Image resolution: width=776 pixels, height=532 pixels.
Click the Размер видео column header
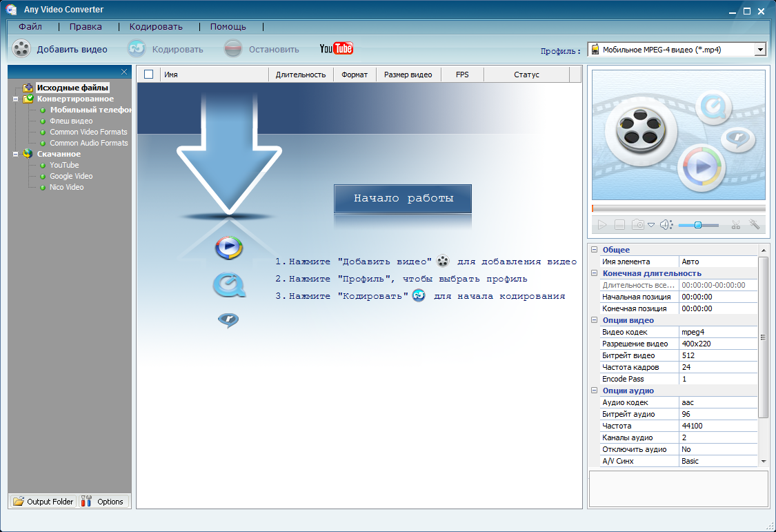pos(408,75)
